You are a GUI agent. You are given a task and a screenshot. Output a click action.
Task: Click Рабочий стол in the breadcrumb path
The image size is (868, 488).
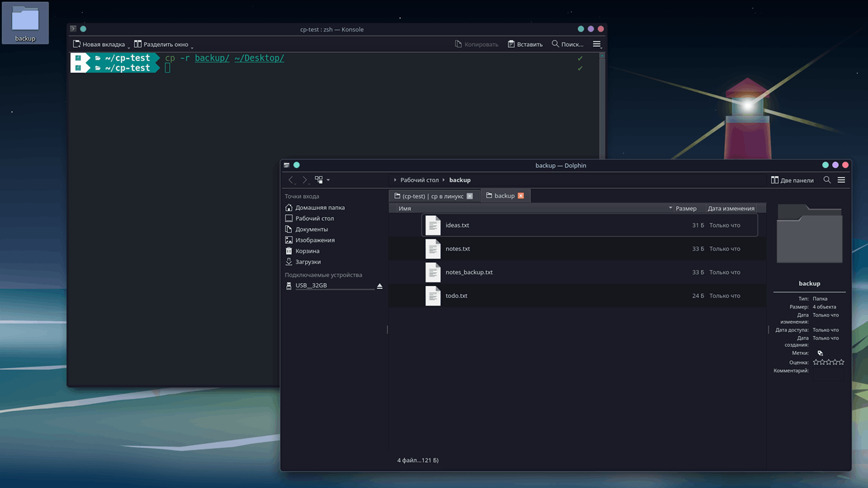pyautogui.click(x=419, y=180)
